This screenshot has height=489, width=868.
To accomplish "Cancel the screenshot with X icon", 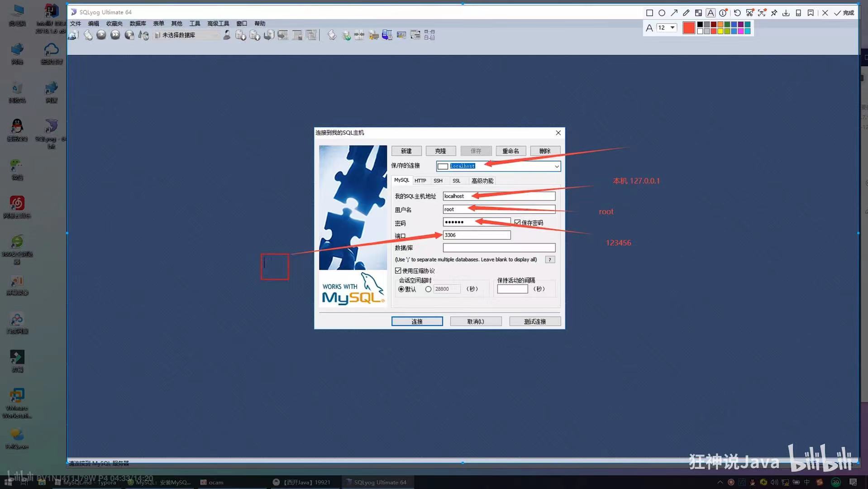I will coord(825,13).
